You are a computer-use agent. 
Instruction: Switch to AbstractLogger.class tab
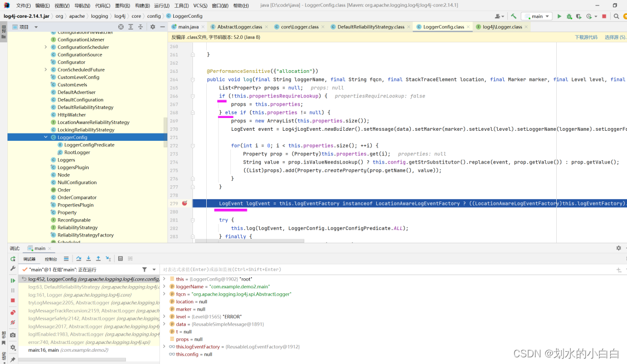tap(240, 27)
